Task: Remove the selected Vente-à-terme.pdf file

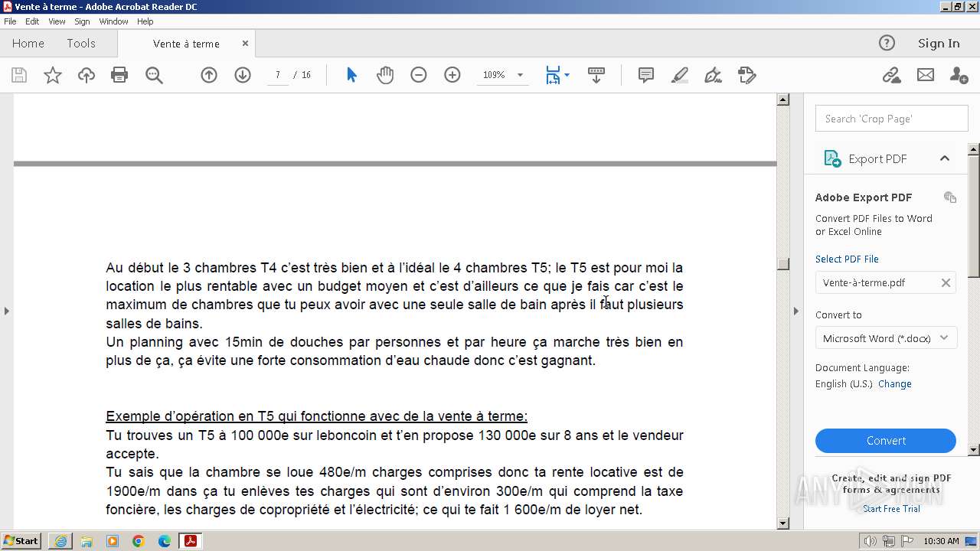Action: [946, 282]
